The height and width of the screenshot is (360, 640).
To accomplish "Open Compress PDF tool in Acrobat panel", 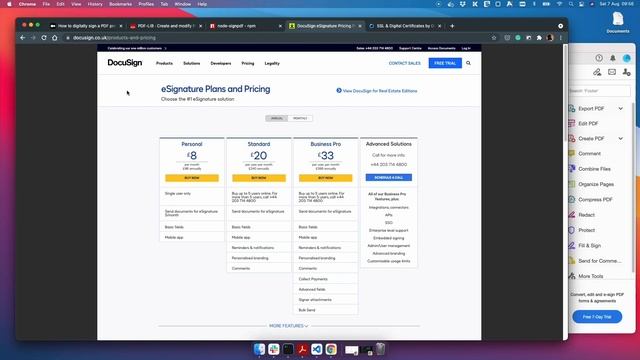I will (595, 200).
